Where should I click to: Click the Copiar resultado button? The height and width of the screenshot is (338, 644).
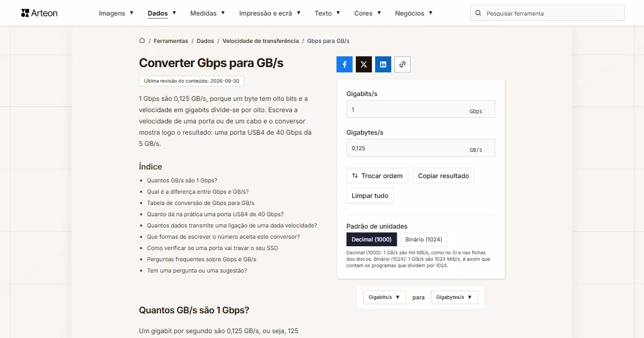tap(443, 176)
